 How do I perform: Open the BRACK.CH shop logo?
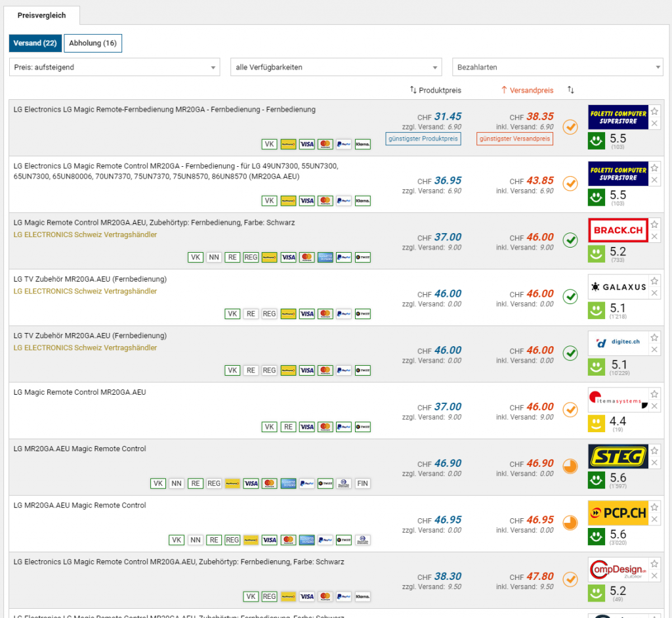(618, 231)
